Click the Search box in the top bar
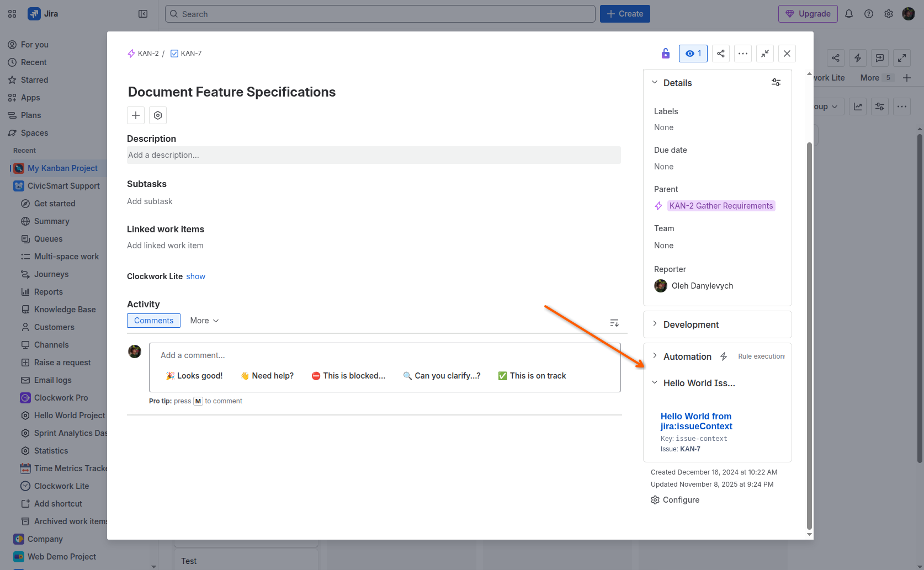 (x=380, y=14)
